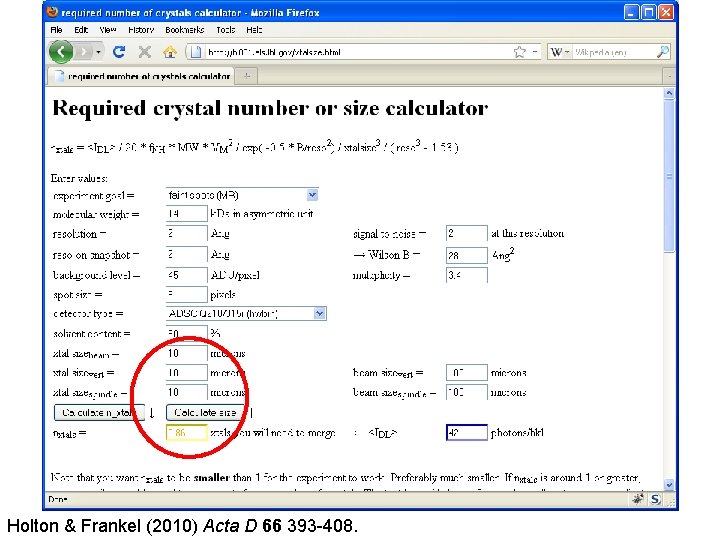
Task: Expand the experiment goal dropdown
Action: coord(312,195)
